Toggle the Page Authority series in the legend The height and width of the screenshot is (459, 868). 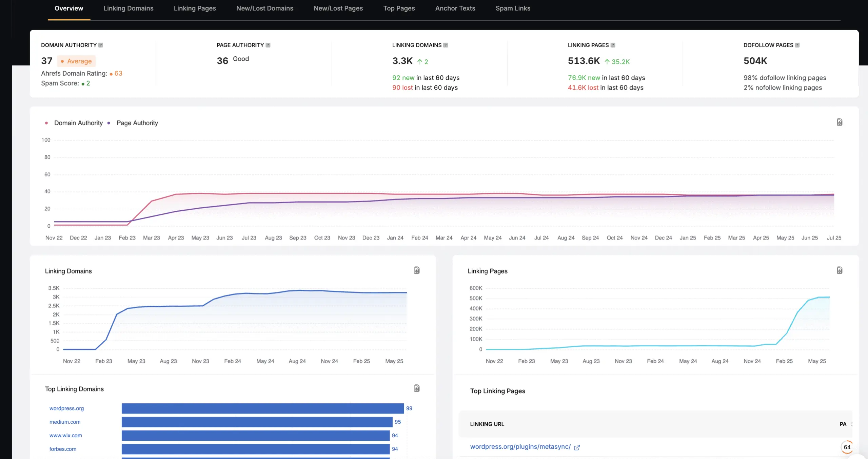click(137, 123)
